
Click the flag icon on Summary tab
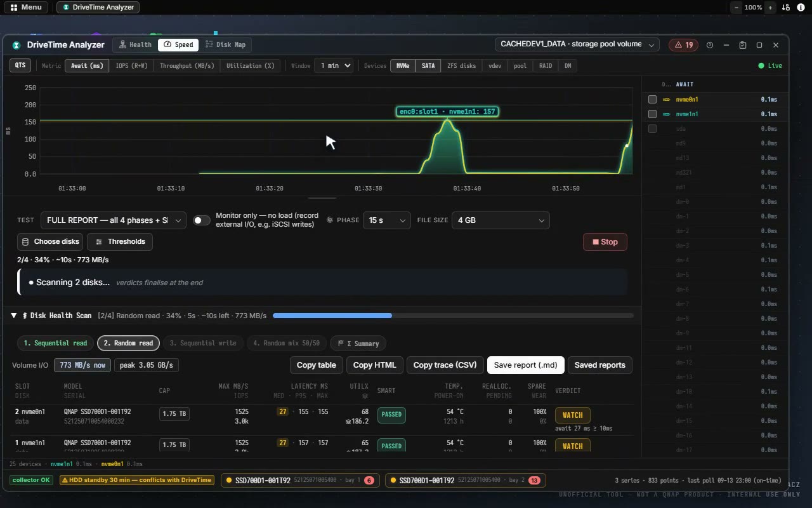[341, 344]
